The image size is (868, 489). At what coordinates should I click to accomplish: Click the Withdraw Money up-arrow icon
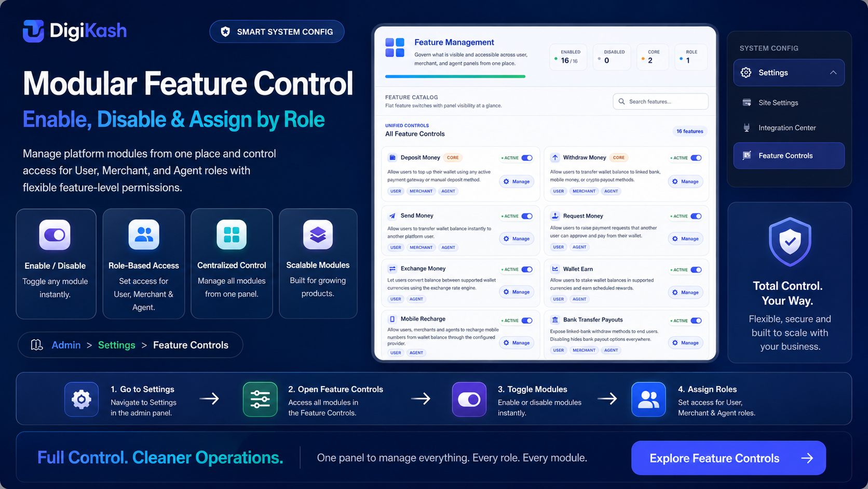(555, 157)
